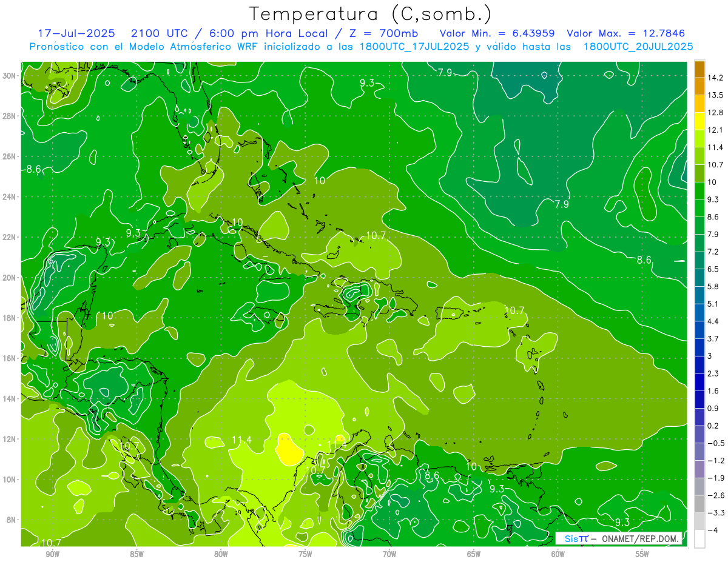Pick the dark blue swatch between 1.6 and 2.3
This screenshot has width=728, height=562.
[x=699, y=382]
